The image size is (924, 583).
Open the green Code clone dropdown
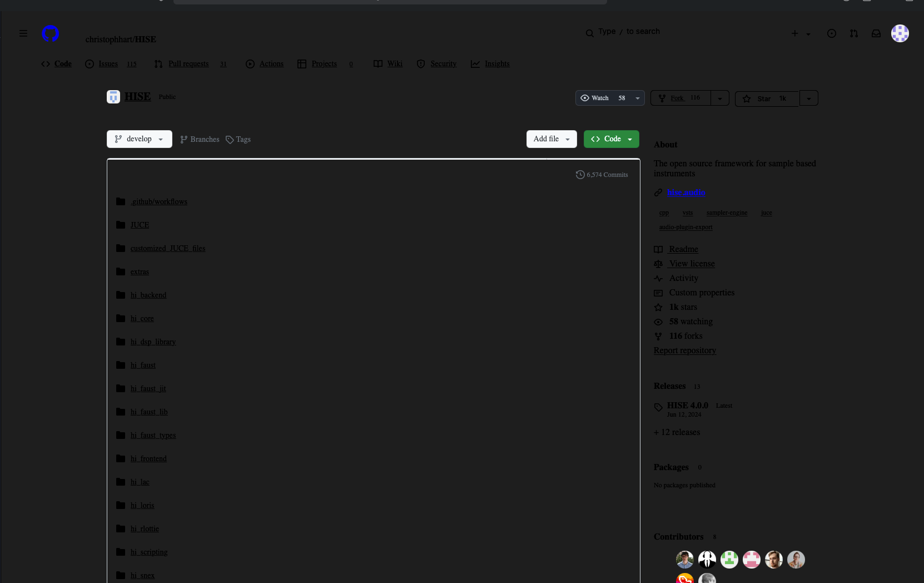pos(612,139)
